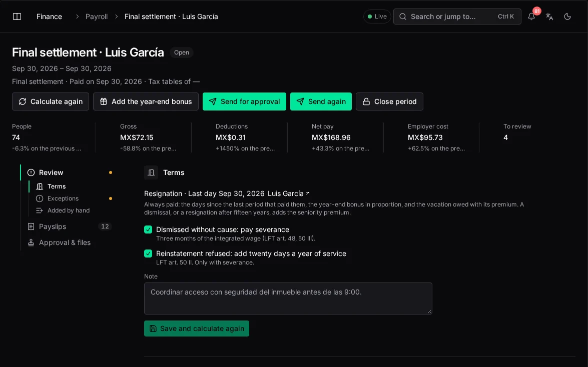
Task: Focus the Search or jump to field
Action: click(x=457, y=16)
